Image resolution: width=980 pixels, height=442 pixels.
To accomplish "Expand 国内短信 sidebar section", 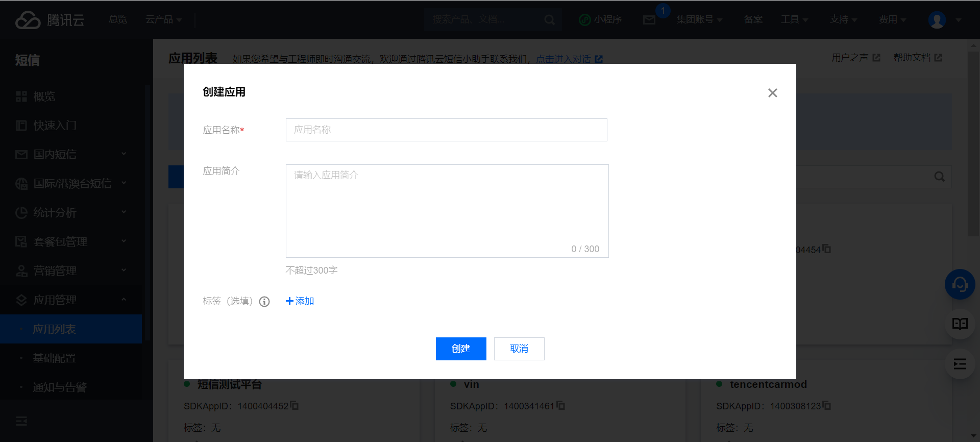I will point(71,154).
